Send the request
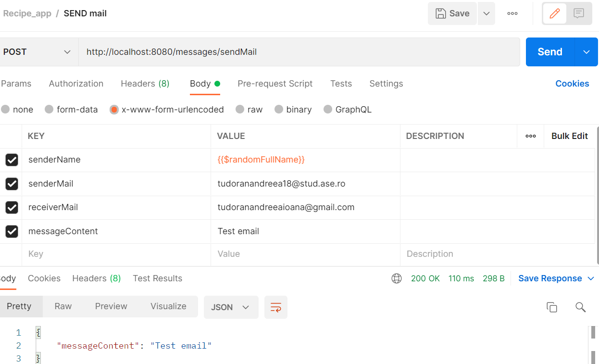The height and width of the screenshot is (364, 599). click(550, 52)
